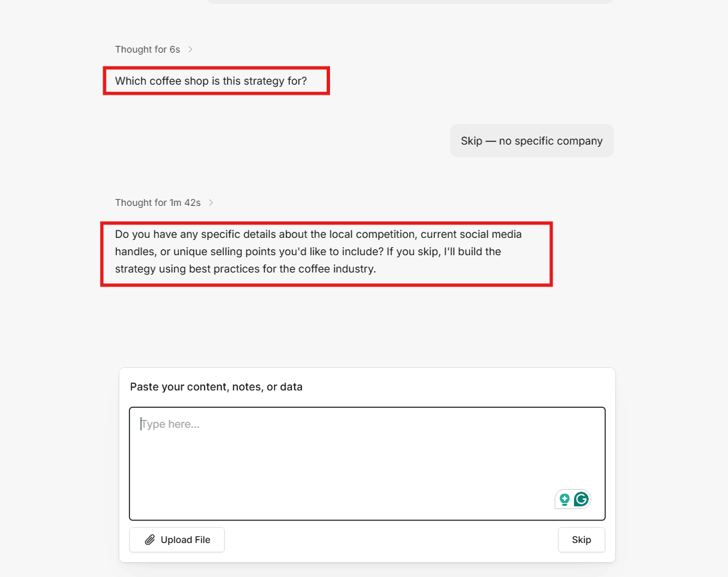Click the Grammarly lightbulb suggestions icon
This screenshot has height=577, width=728.
tap(565, 500)
